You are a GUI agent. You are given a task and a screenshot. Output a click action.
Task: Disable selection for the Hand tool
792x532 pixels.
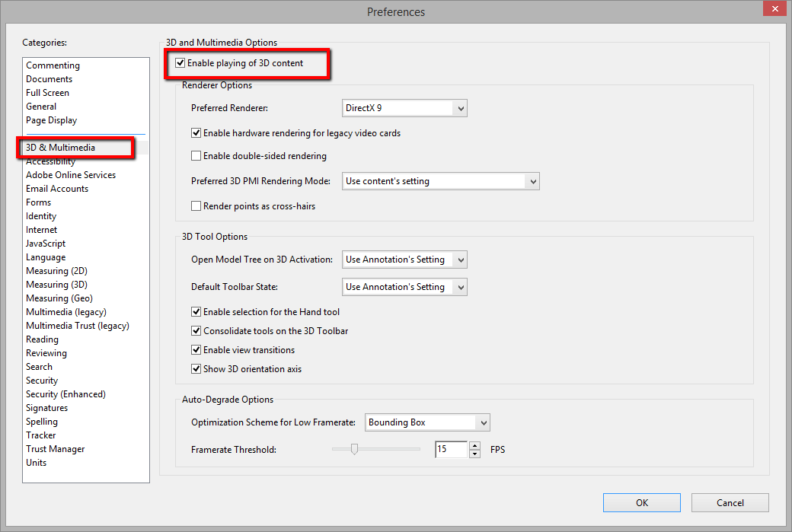click(x=196, y=311)
